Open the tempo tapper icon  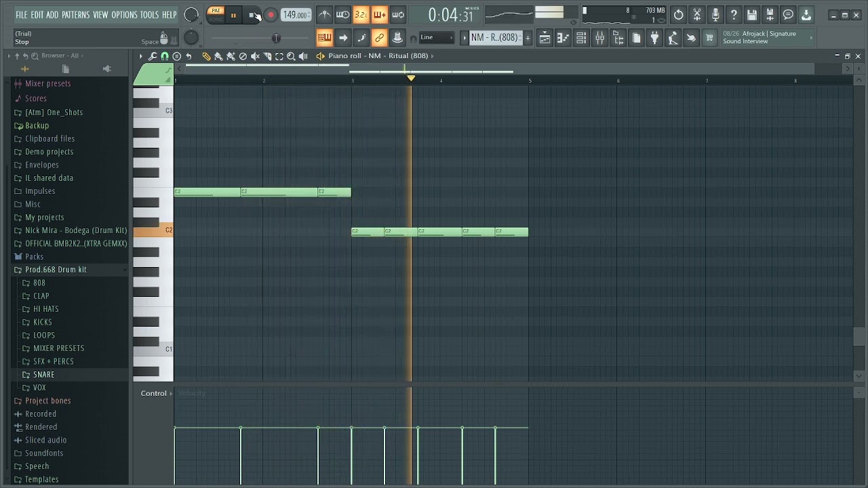click(673, 38)
